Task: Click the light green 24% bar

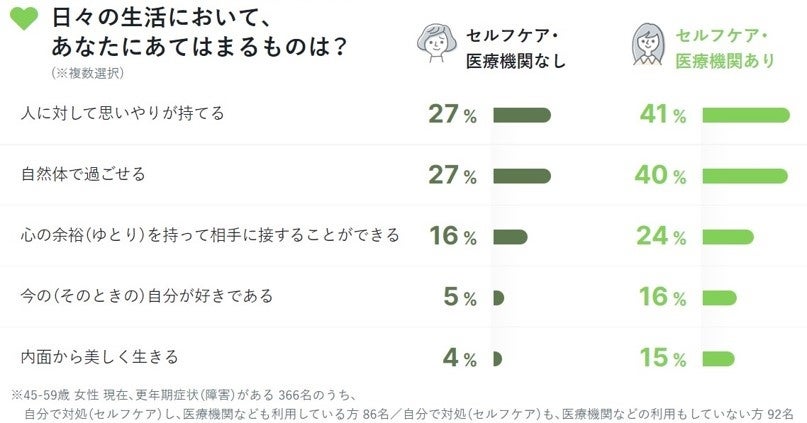Action: [x=728, y=237]
